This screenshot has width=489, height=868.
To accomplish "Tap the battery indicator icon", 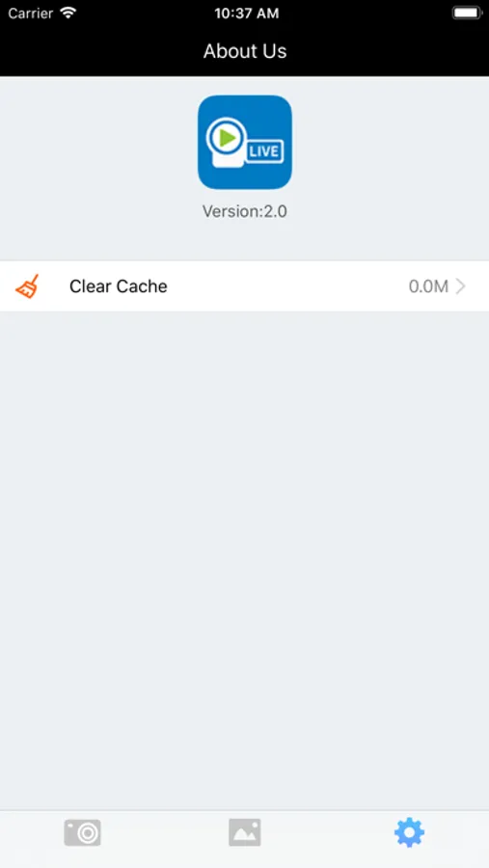I will click(x=467, y=13).
